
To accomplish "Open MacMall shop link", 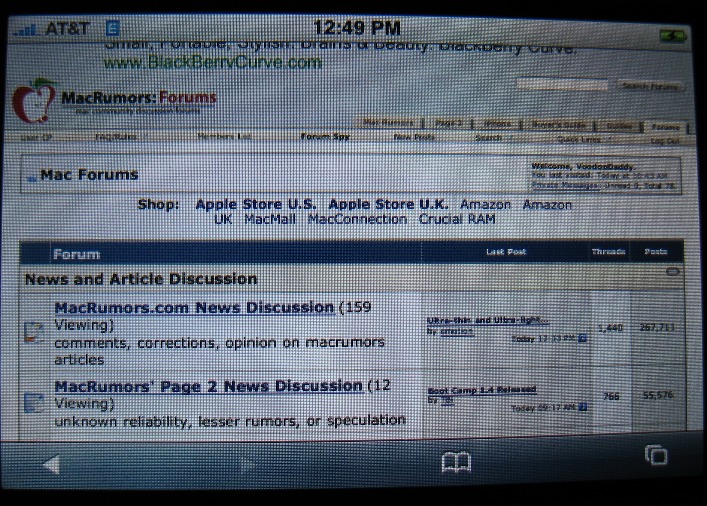I will pyautogui.click(x=270, y=219).
